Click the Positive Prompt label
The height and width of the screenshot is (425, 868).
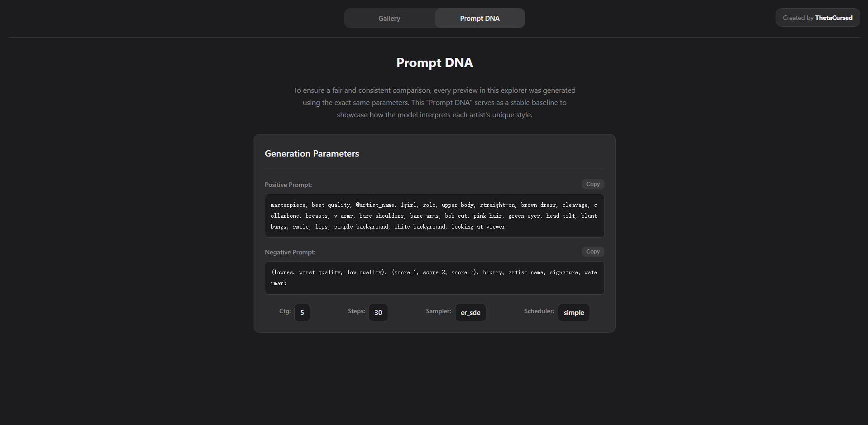coord(288,185)
